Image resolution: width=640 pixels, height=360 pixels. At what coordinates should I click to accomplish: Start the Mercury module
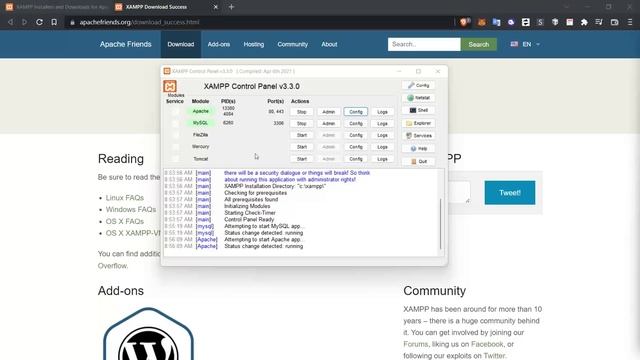(x=302, y=147)
